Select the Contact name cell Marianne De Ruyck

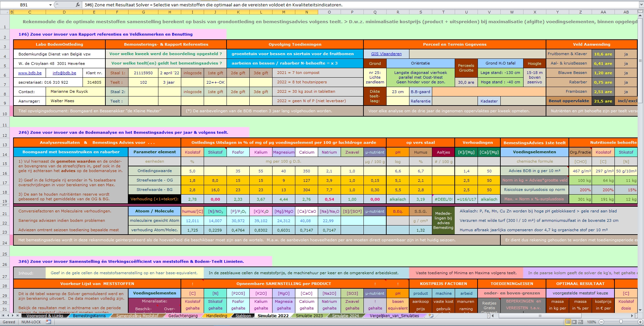pos(69,91)
